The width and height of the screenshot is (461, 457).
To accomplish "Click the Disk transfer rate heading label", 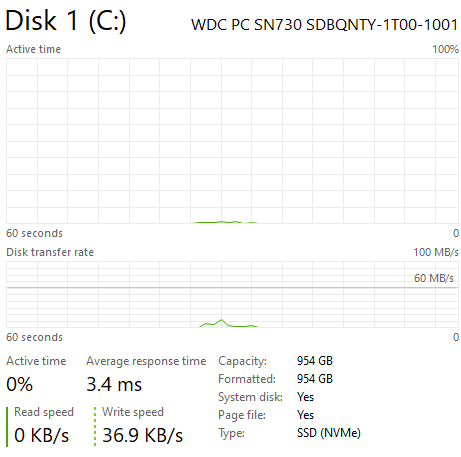I will [50, 252].
